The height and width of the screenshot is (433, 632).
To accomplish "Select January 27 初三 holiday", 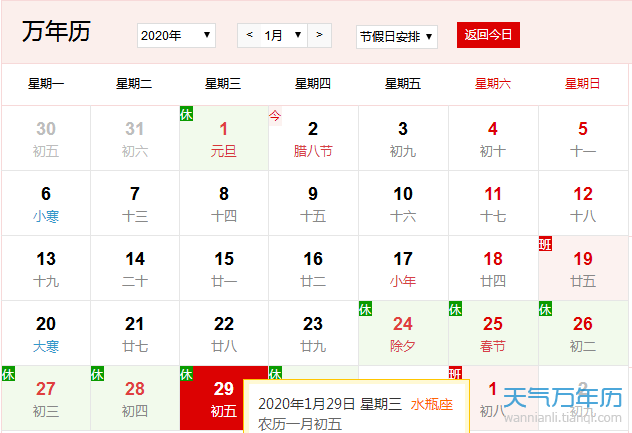I will point(46,398).
